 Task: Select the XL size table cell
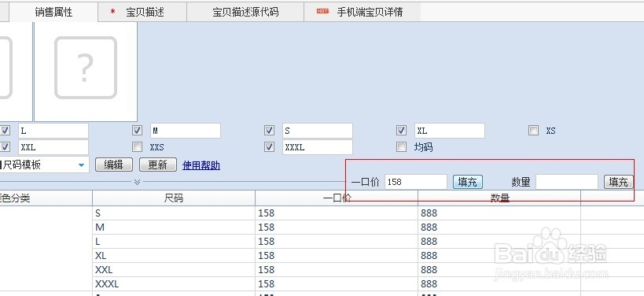tap(174, 256)
